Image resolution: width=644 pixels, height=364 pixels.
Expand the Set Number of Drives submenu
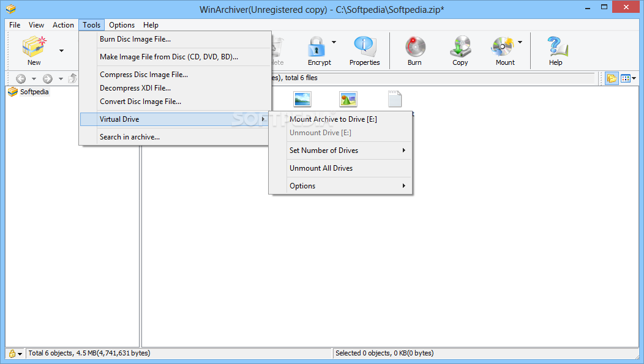pos(340,150)
